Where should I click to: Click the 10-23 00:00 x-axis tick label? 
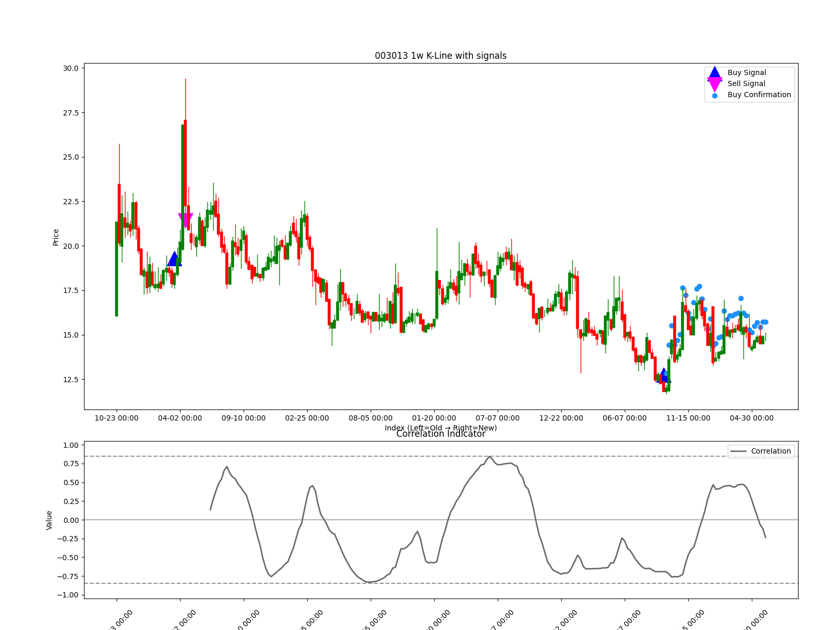(x=117, y=418)
